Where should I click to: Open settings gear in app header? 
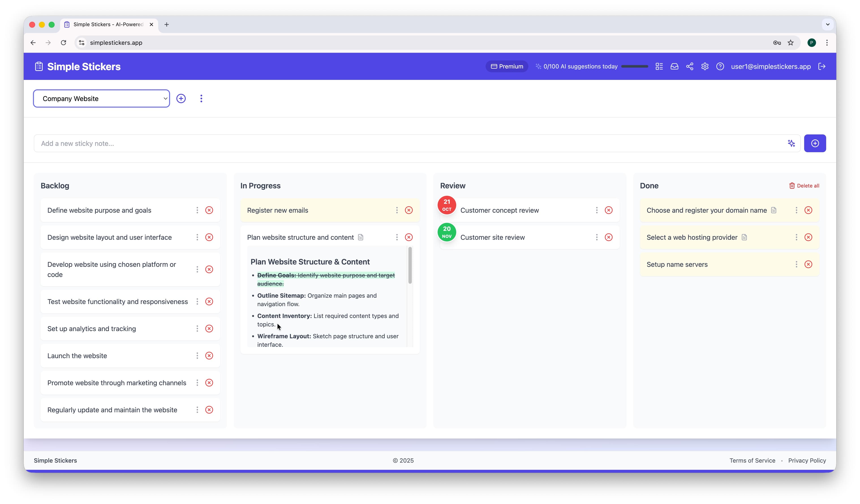[705, 66]
